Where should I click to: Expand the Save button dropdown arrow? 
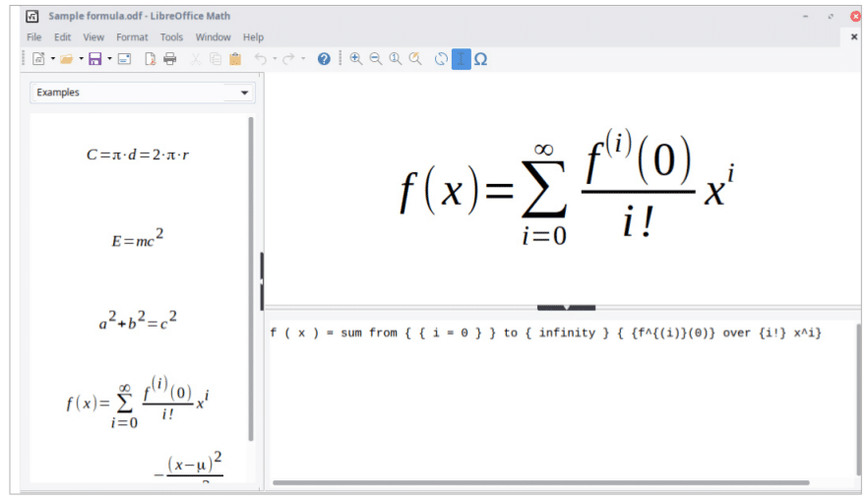[109, 59]
